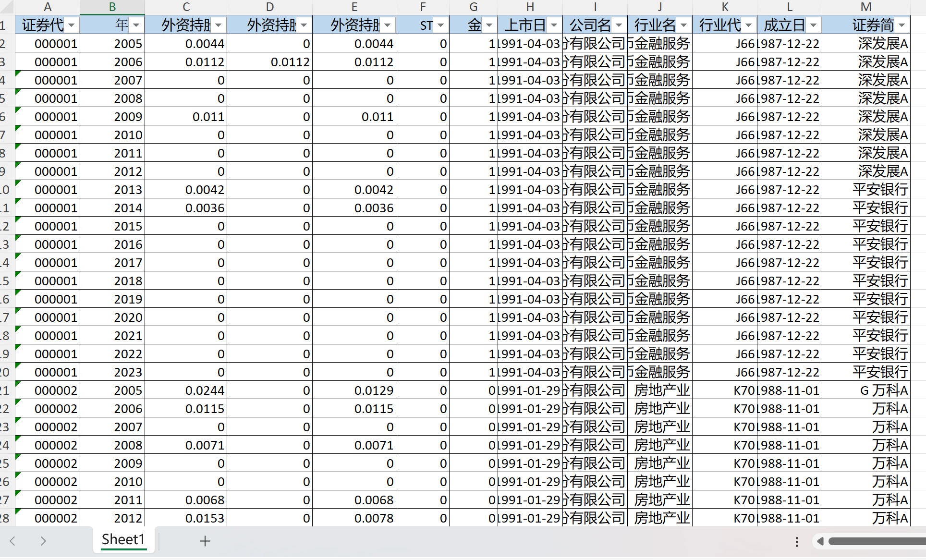Open filter dropdown in column A header

(x=72, y=25)
